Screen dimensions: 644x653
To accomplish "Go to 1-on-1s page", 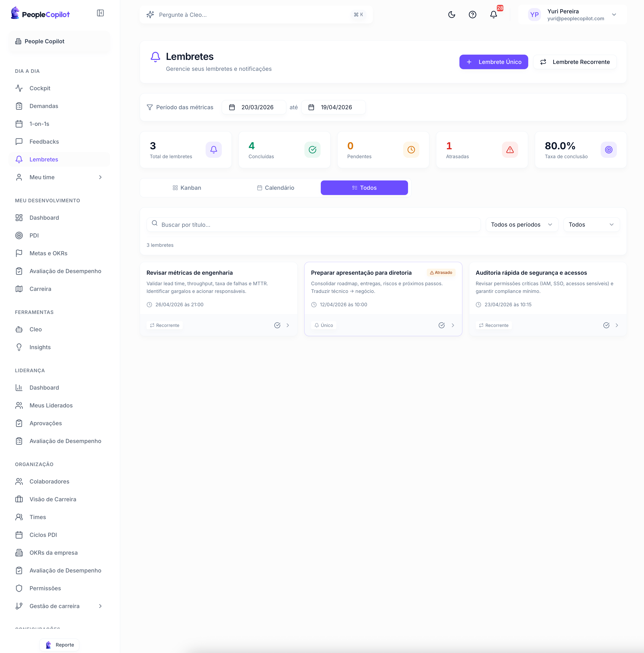I will (x=59, y=124).
